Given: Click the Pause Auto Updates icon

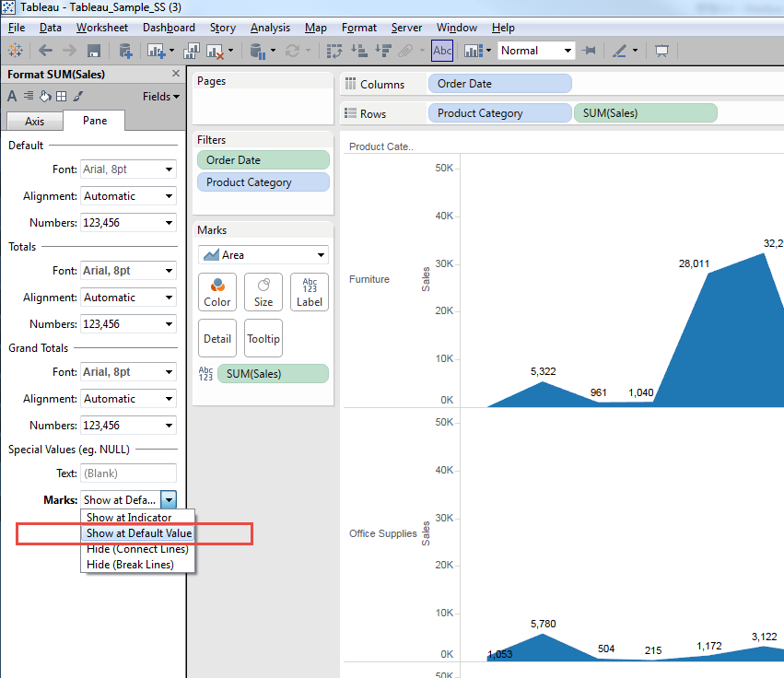Looking at the screenshot, I should 258,51.
